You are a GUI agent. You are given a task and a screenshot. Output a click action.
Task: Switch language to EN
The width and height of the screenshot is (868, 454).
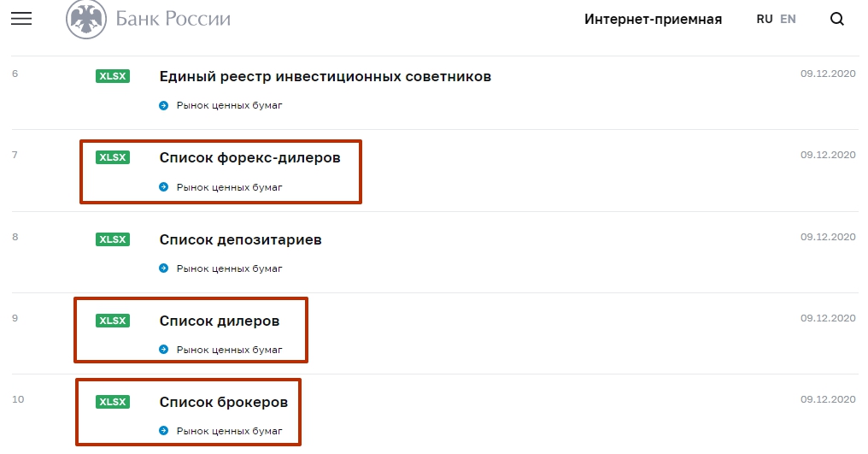tap(788, 19)
